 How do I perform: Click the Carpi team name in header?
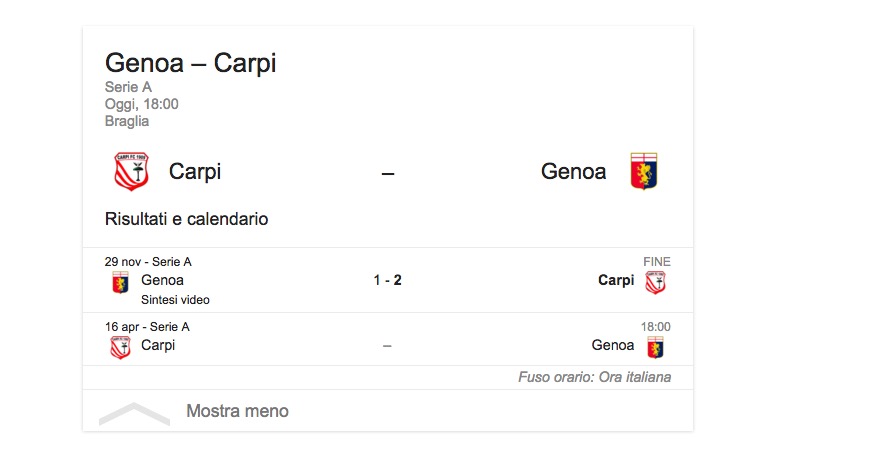pyautogui.click(x=195, y=171)
